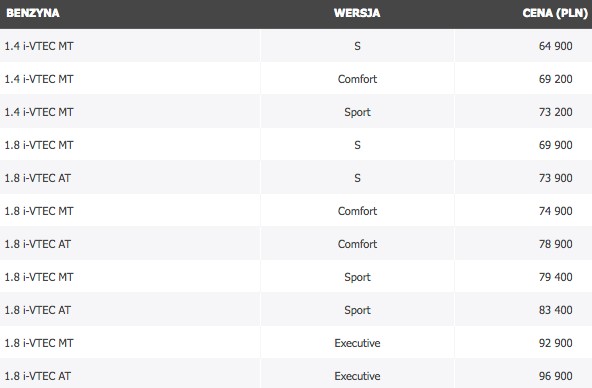Screen dimensions: 592x388
Task: Click the CENA (PLN) column header
Action: coord(555,13)
